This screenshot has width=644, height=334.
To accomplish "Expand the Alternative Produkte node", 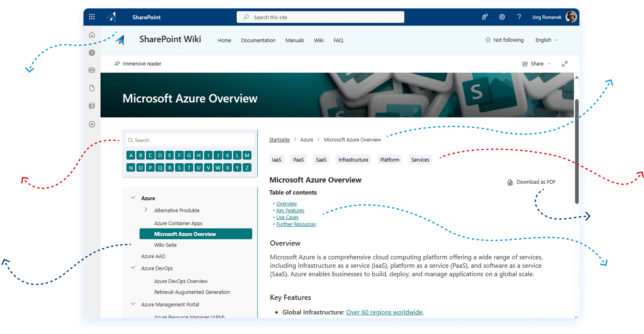I will point(146,210).
